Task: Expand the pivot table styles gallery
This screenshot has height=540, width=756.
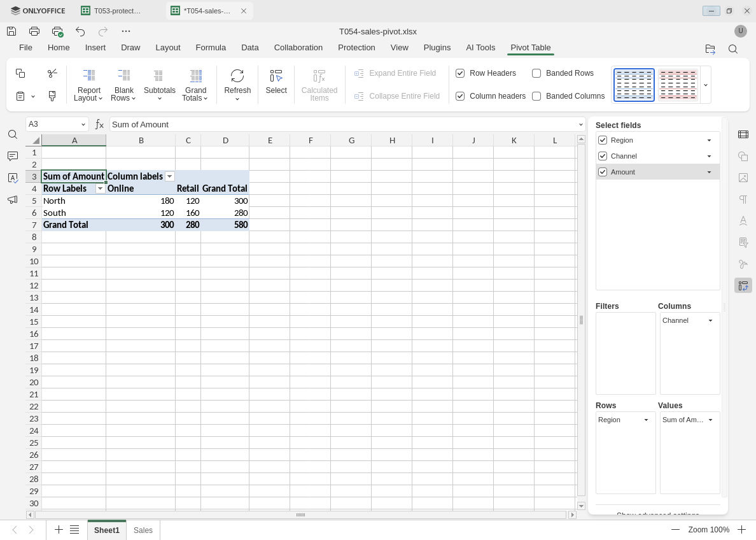Action: tap(705, 85)
